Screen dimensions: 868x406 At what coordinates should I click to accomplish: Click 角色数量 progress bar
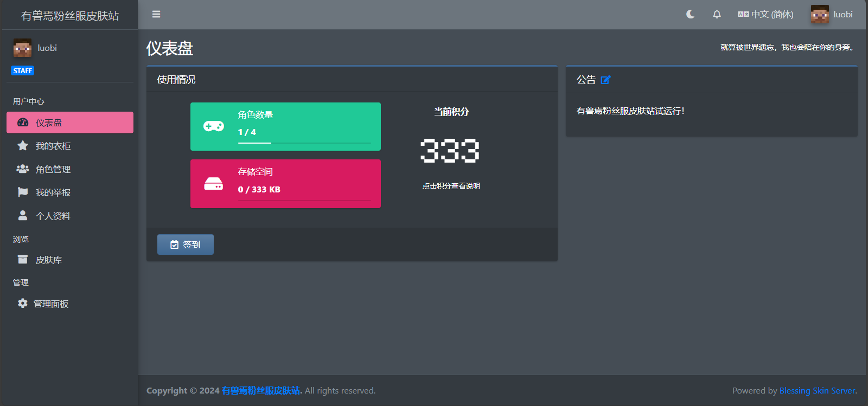click(304, 143)
